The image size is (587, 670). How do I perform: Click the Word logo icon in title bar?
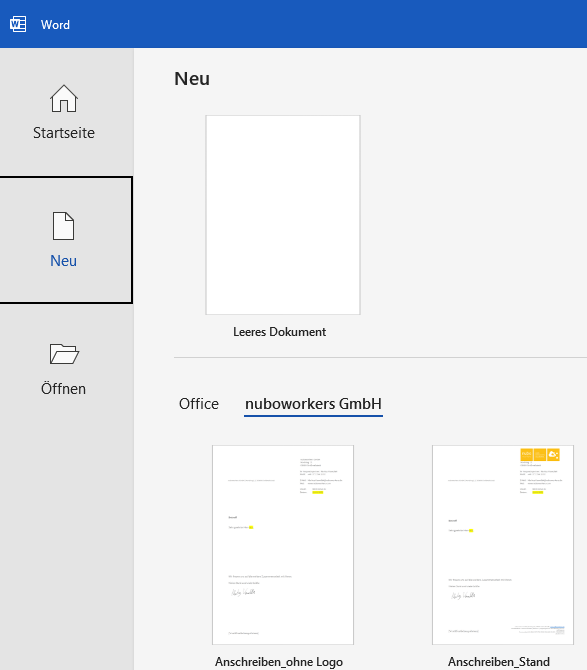18,24
